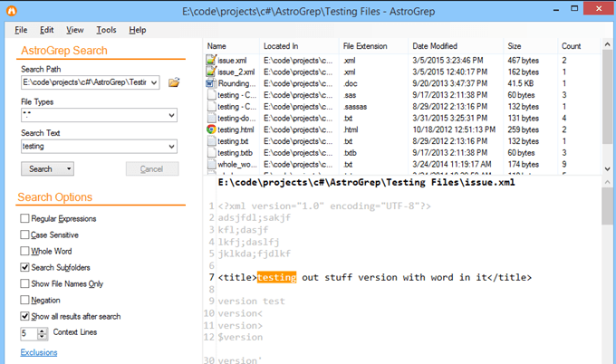
Task: Enable the Case Sensitive checkbox
Action: point(24,235)
